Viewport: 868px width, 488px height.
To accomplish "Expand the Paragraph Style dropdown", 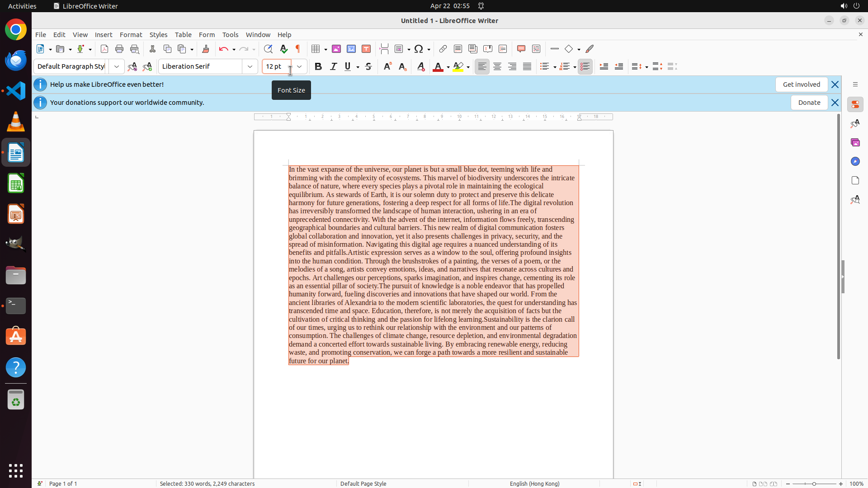I will click(117, 66).
